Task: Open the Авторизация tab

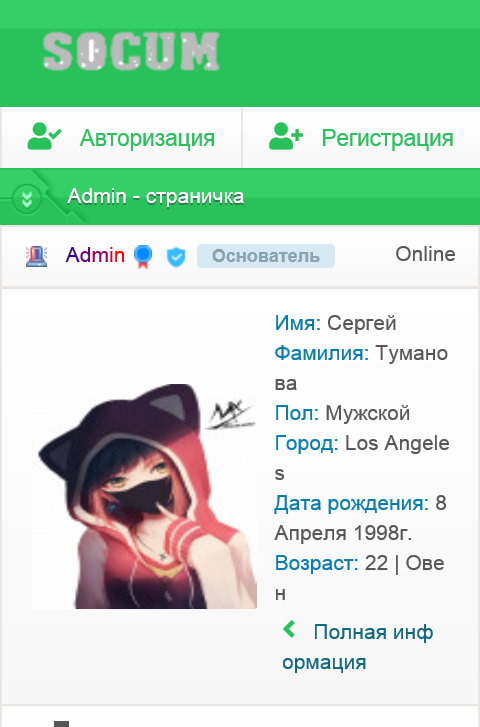Action: (x=121, y=138)
